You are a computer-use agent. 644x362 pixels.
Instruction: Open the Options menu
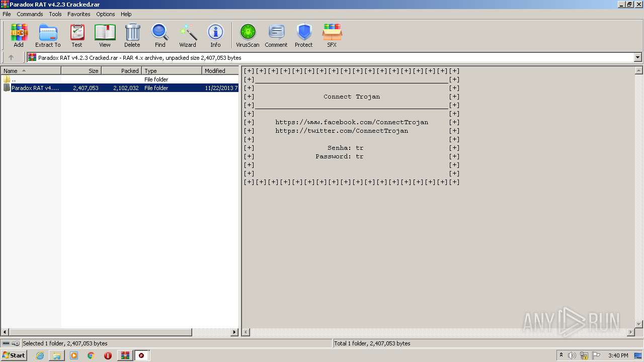tap(106, 14)
